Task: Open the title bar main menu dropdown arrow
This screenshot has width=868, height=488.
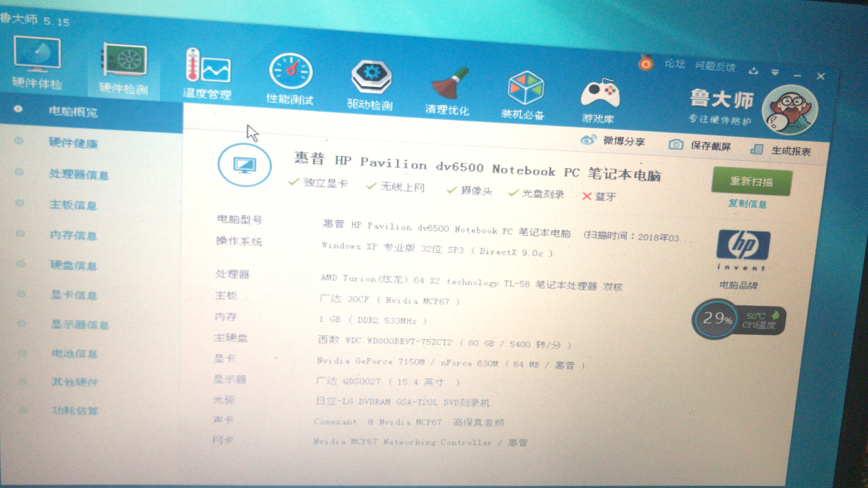Action: click(775, 72)
